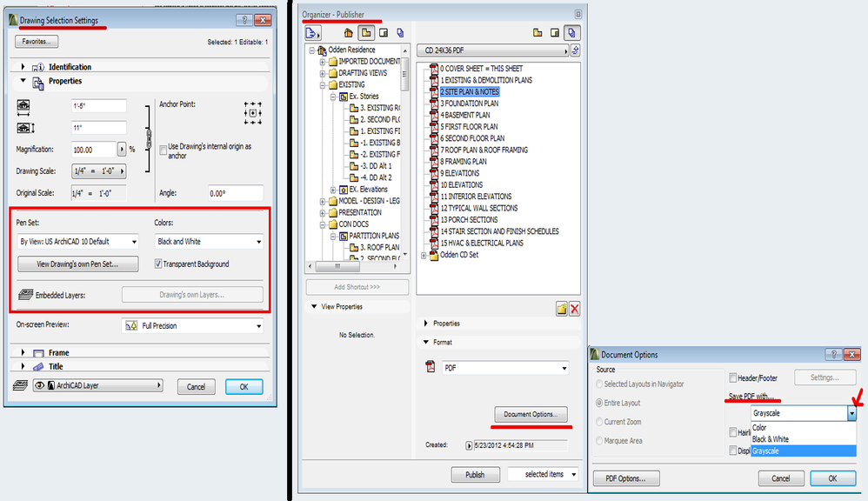Choose Grayscale from the dropdown list
Image resolution: width=868 pixels, height=501 pixels.
point(804,451)
